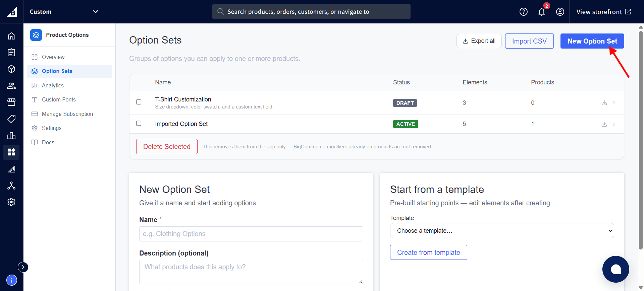Expand T-Shirt Customization row chevron

(614, 103)
